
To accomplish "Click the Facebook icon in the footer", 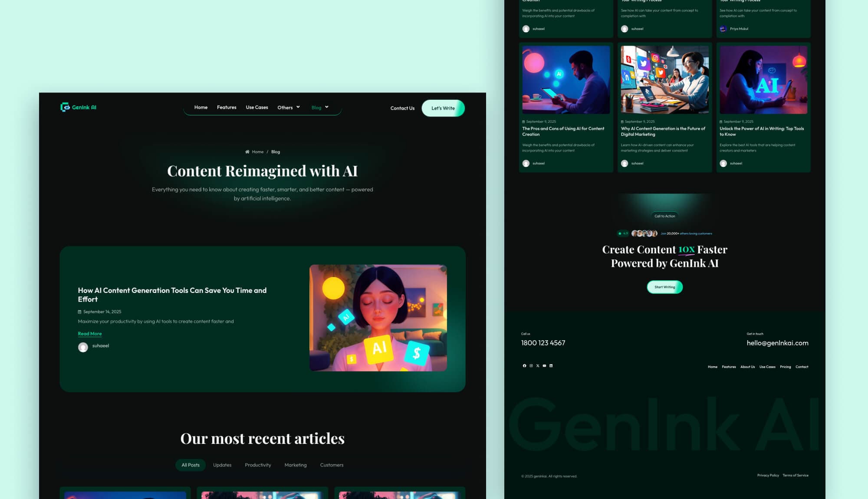I will [524, 366].
